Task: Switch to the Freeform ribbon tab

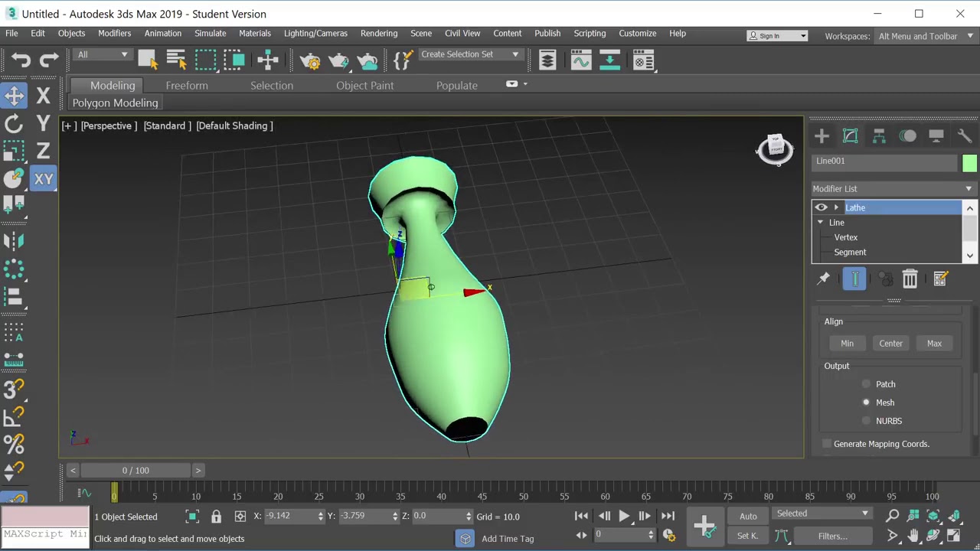Action: 187,86
